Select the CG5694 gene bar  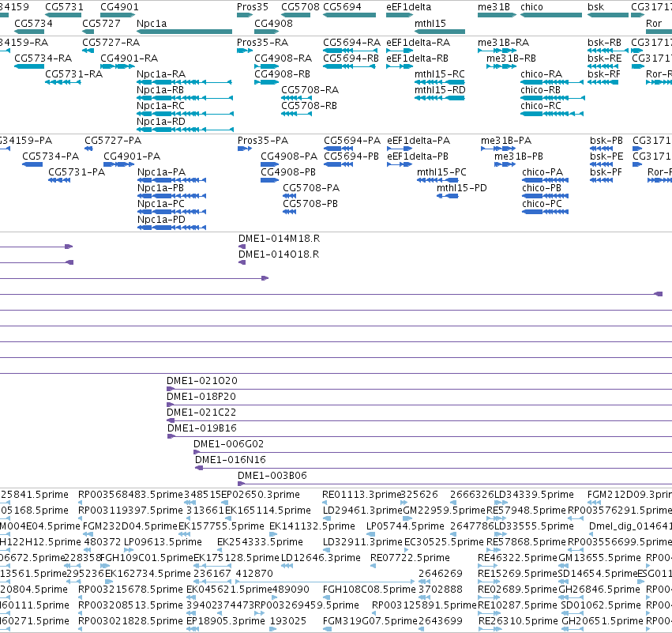(349, 15)
